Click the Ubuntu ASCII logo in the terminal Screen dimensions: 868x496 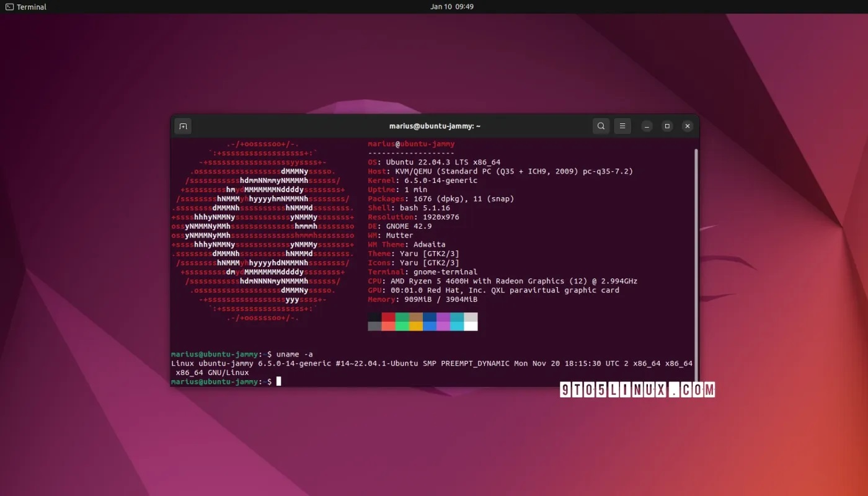[x=263, y=231]
